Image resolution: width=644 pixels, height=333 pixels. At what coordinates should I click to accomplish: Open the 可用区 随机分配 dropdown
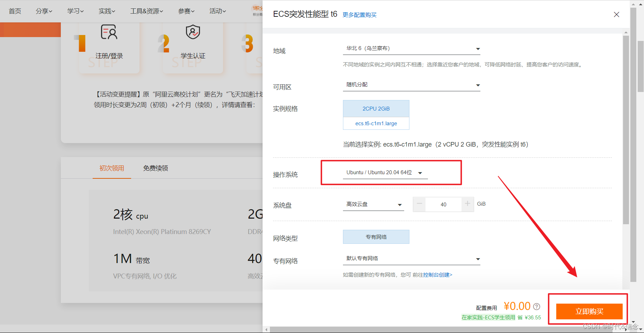tap(412, 85)
